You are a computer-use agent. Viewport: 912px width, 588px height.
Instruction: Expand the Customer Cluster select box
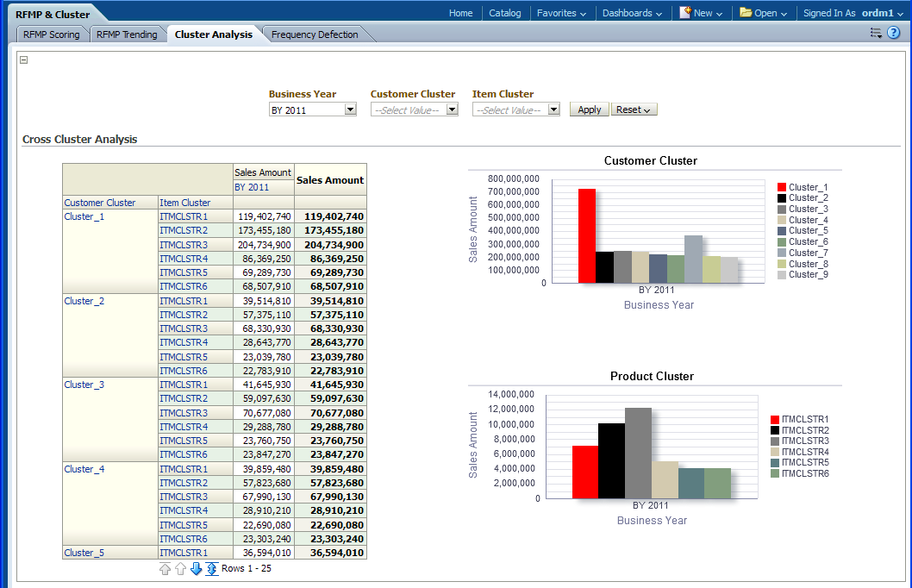[452, 109]
